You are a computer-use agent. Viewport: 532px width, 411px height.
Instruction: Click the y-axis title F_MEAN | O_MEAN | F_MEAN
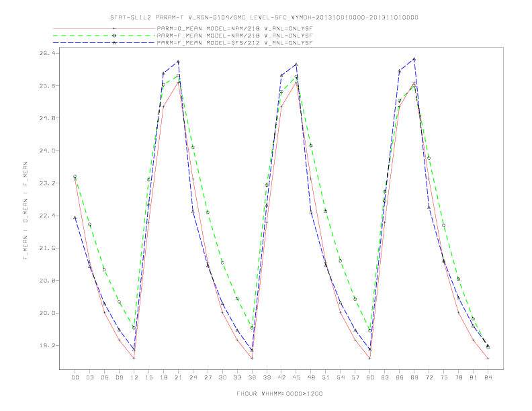tap(26, 211)
